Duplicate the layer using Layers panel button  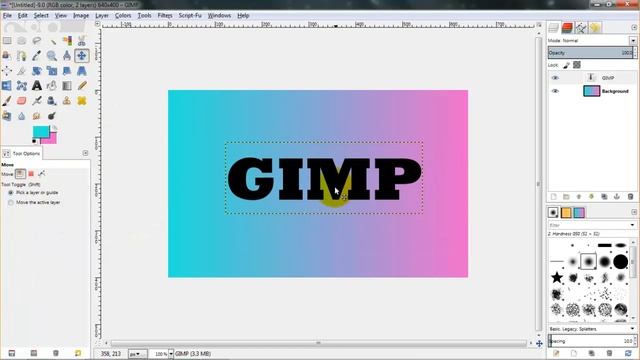(604, 197)
